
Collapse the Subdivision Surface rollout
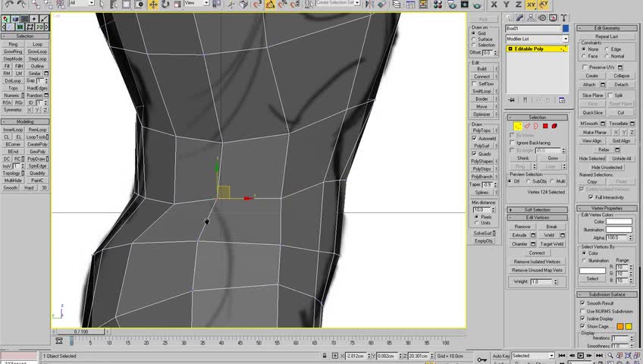[x=607, y=294]
